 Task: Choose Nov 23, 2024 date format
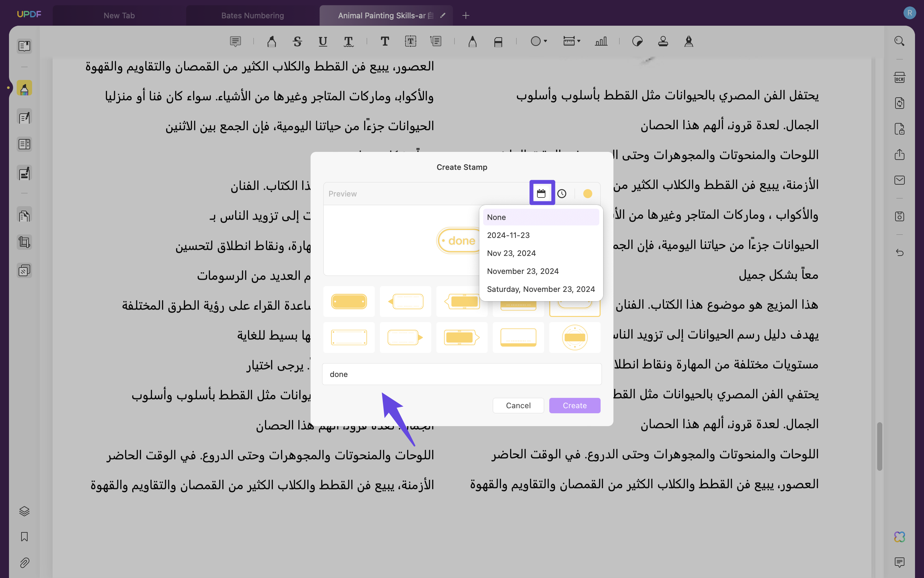click(541, 253)
